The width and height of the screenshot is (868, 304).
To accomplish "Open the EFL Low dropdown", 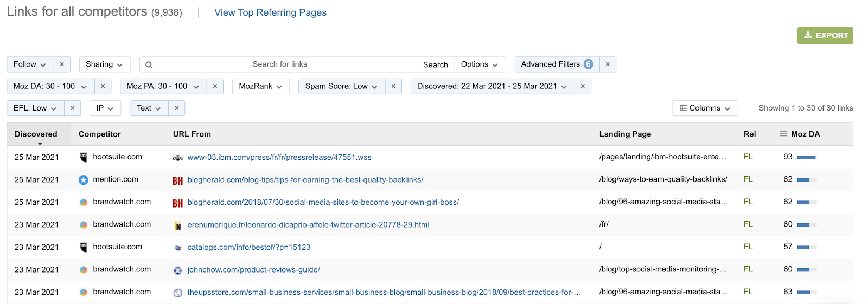I will [36, 108].
